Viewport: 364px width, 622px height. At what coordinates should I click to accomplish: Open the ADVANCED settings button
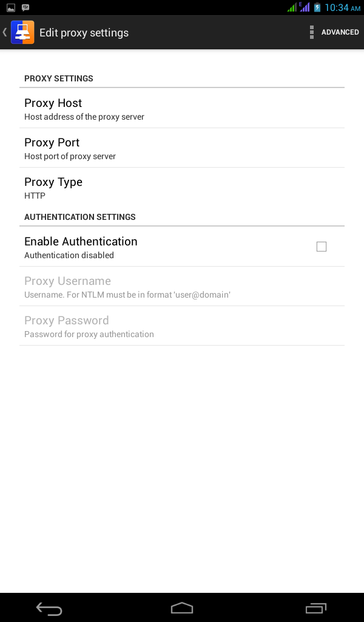pyautogui.click(x=340, y=32)
